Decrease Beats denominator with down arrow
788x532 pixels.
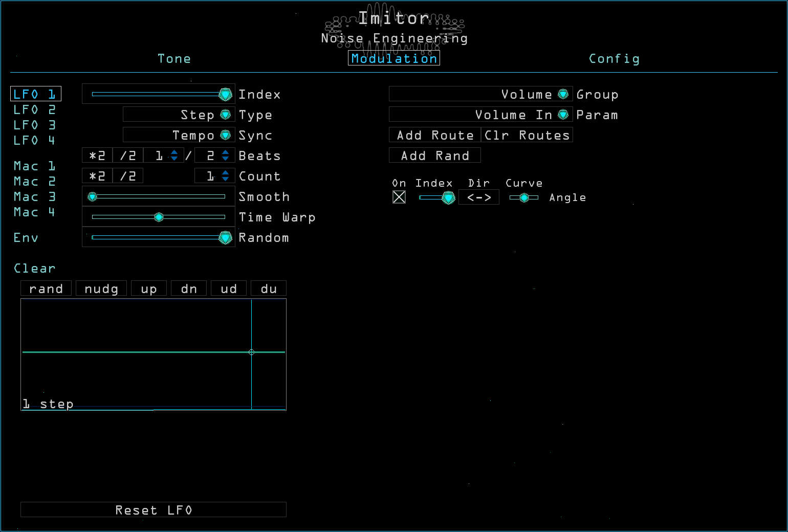226,158
